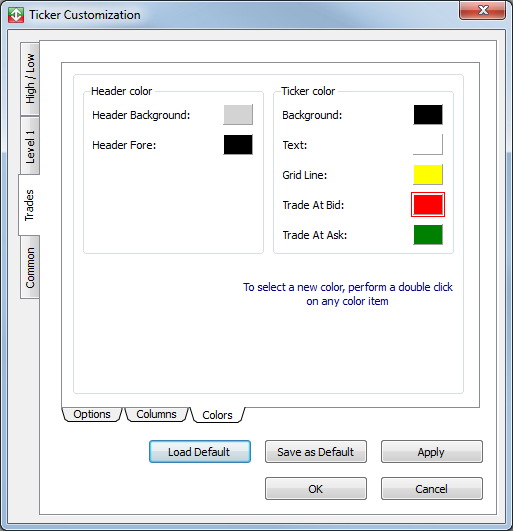Open the Level 1 vertical tab
The height and width of the screenshot is (531, 513).
click(30, 146)
